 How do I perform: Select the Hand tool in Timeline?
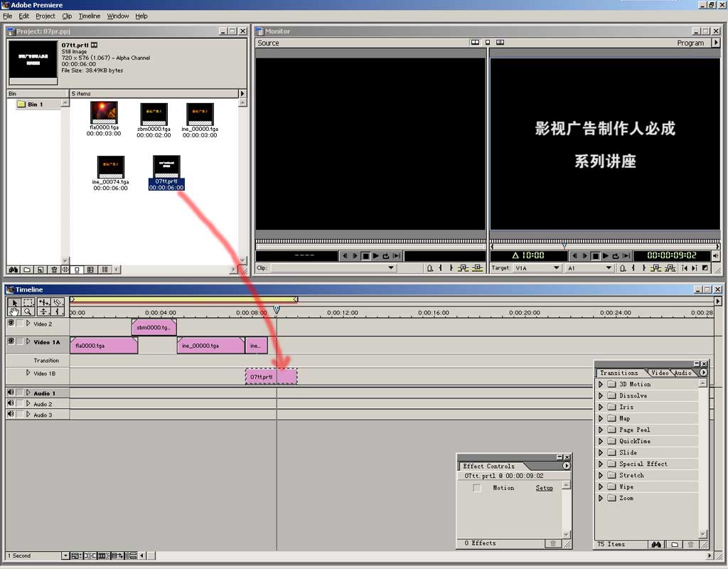(x=13, y=312)
